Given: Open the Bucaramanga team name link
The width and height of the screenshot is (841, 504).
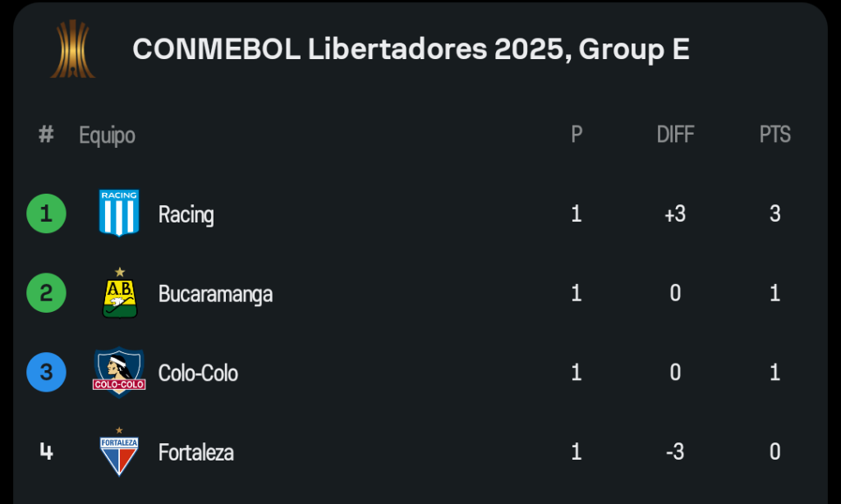Looking at the screenshot, I should tap(215, 294).
